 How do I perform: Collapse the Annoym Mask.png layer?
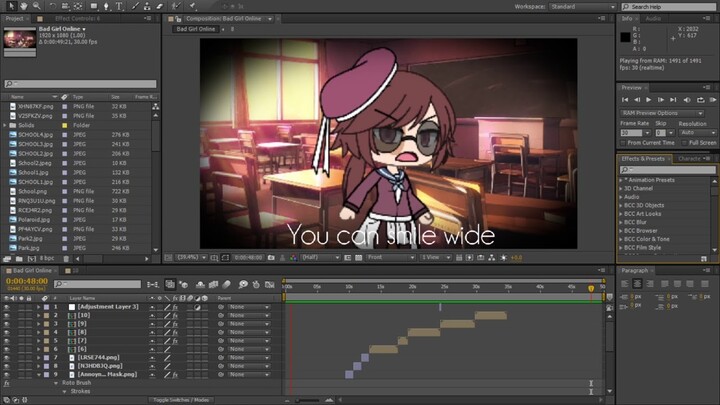[x=39, y=375]
